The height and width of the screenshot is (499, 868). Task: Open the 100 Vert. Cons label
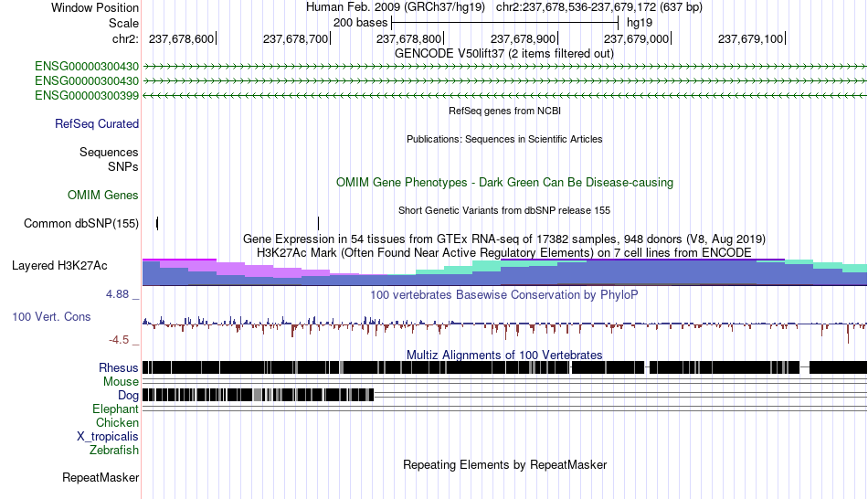(51, 317)
